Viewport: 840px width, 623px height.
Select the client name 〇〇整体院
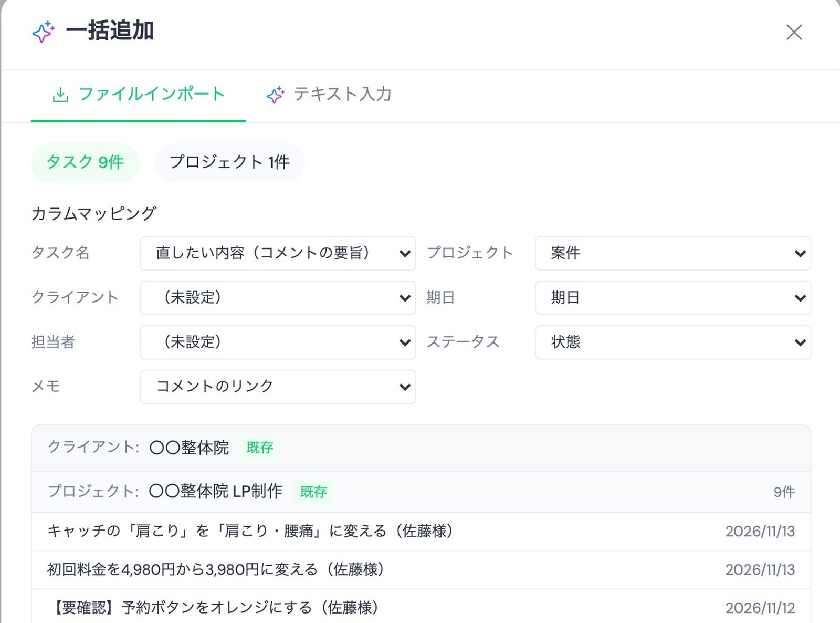pos(190,448)
